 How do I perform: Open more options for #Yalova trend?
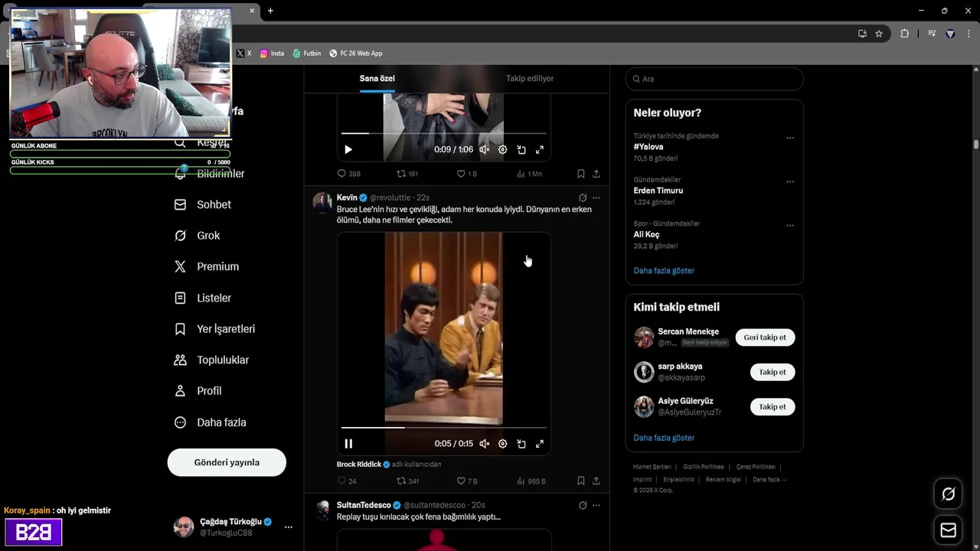coord(790,139)
